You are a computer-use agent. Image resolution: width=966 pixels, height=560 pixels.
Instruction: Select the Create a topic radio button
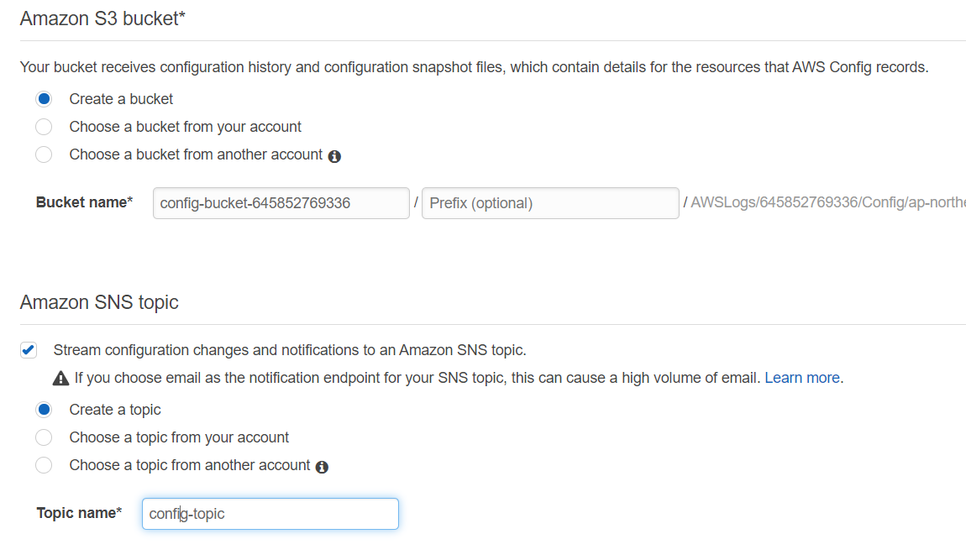coord(44,410)
